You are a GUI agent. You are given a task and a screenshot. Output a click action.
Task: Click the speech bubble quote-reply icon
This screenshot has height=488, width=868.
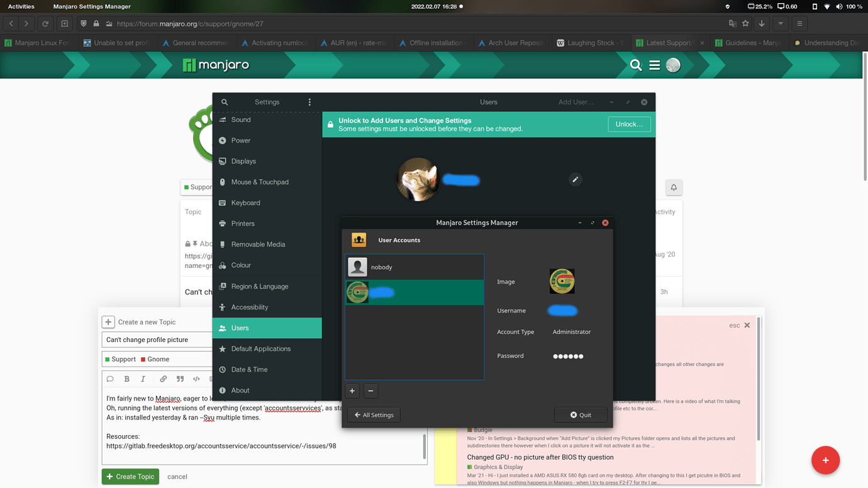(110, 379)
